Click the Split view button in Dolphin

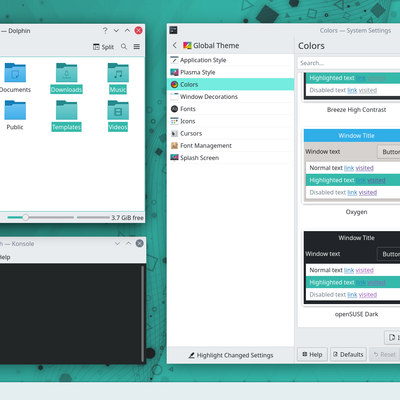click(x=103, y=47)
